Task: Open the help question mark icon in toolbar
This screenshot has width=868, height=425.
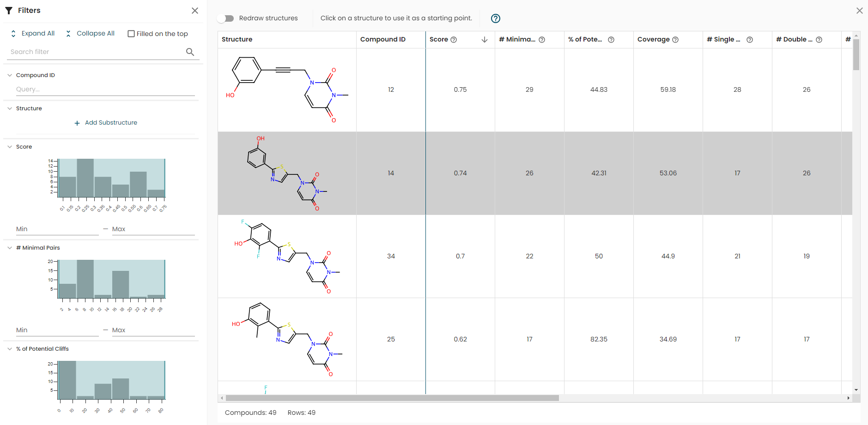Action: pyautogui.click(x=496, y=18)
